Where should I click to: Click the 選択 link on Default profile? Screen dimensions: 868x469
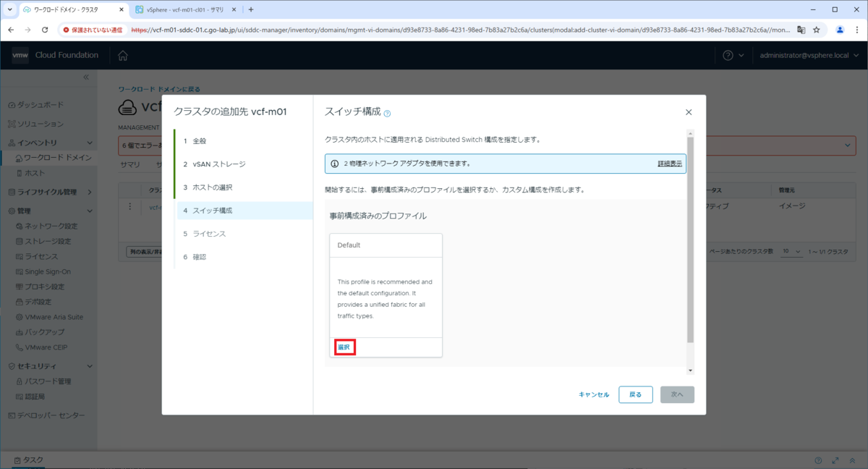344,347
